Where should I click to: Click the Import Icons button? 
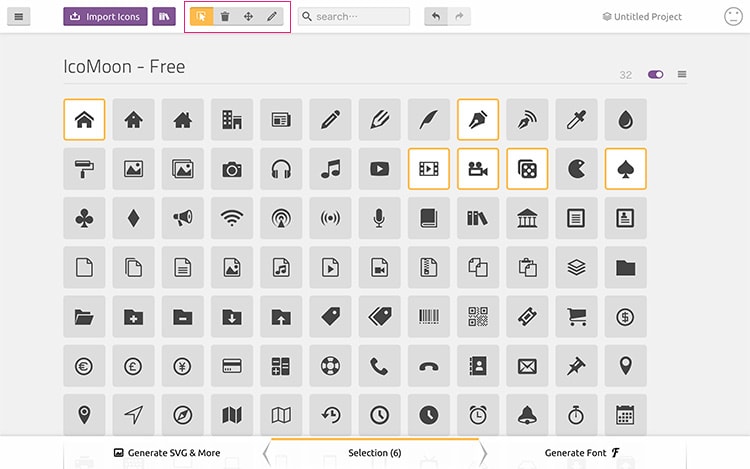[x=105, y=17]
